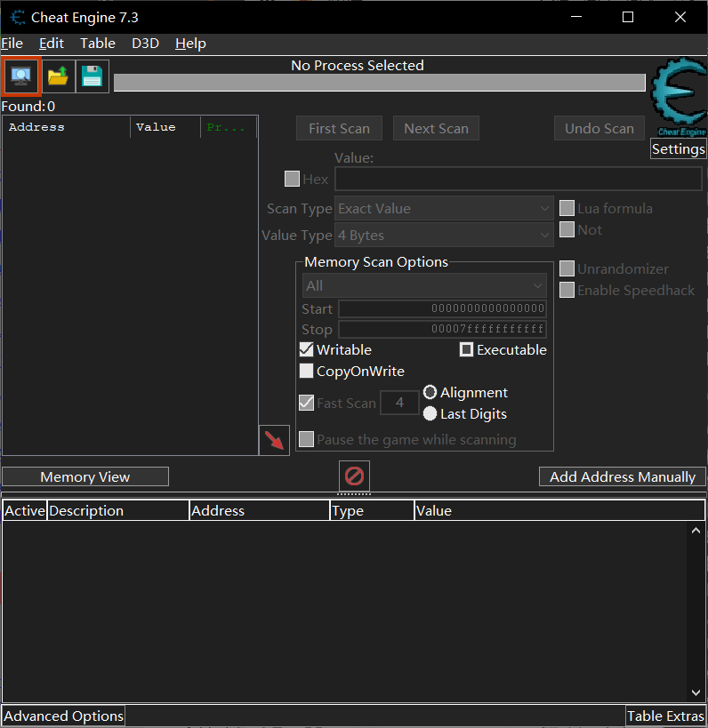The width and height of the screenshot is (708, 728).
Task: Open the process list computer icon
Action: coord(21,76)
